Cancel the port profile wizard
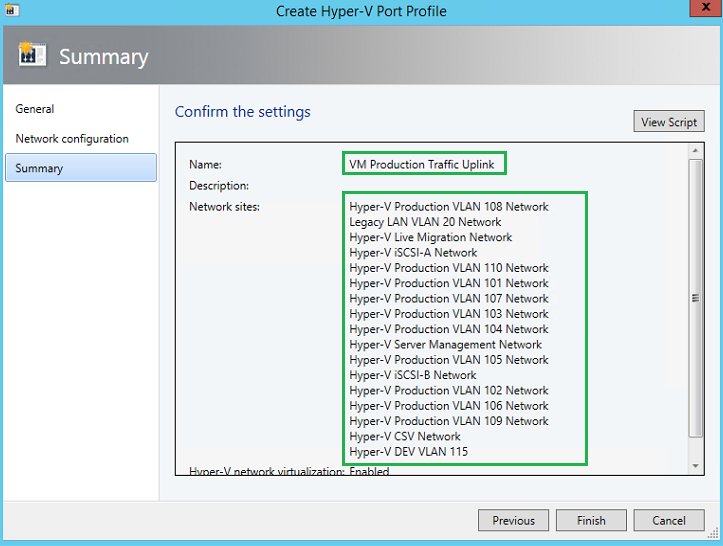 pyautogui.click(x=669, y=520)
